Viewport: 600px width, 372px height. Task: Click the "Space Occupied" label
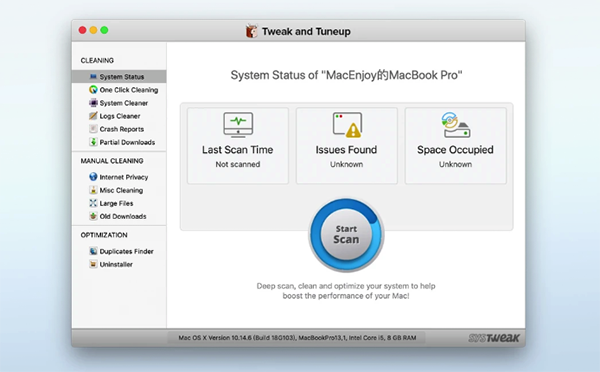pos(455,150)
